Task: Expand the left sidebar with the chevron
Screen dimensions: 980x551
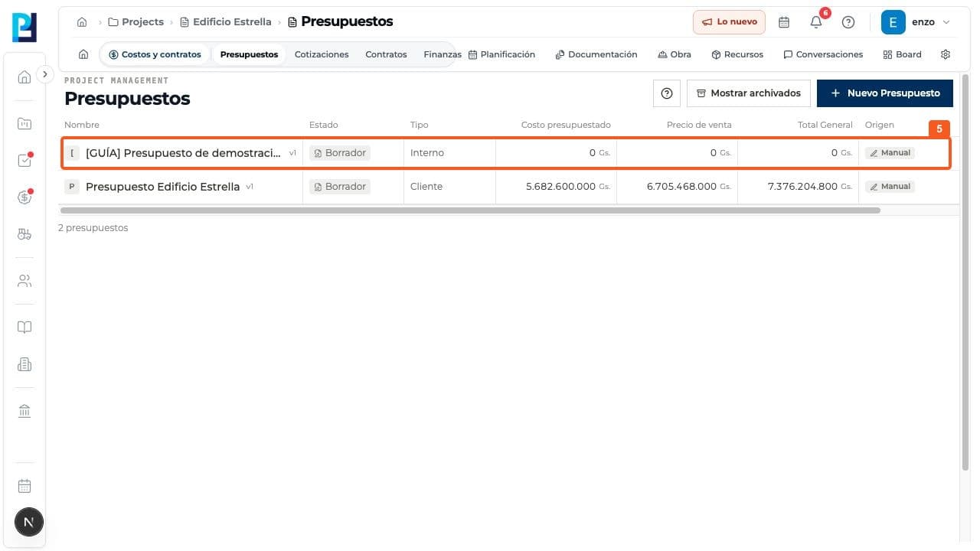Action: 45,74
